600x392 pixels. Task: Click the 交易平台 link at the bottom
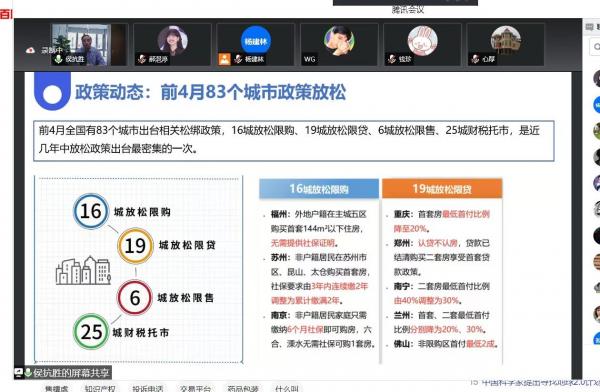coord(195,389)
